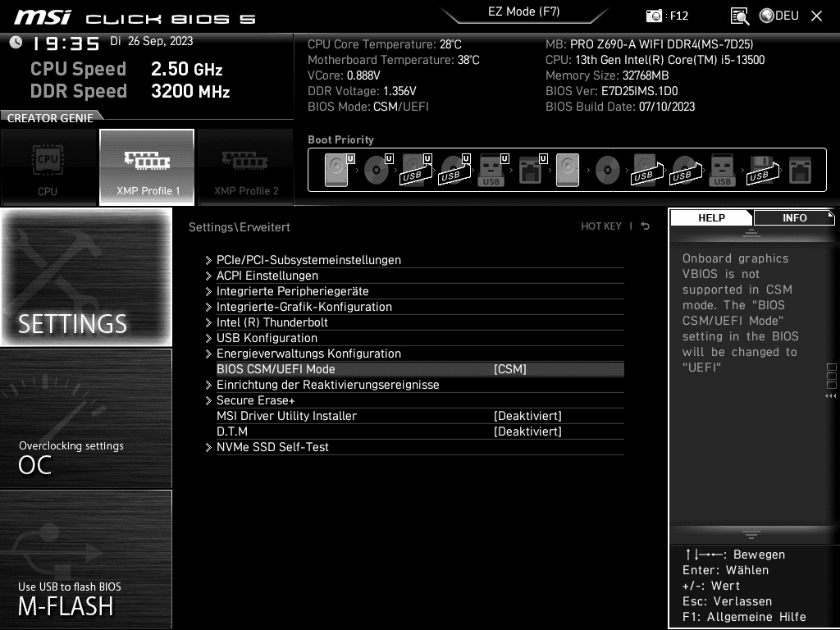Select the UEFI network boot icon
Viewport: 840px width, 630px height.
pos(532,170)
